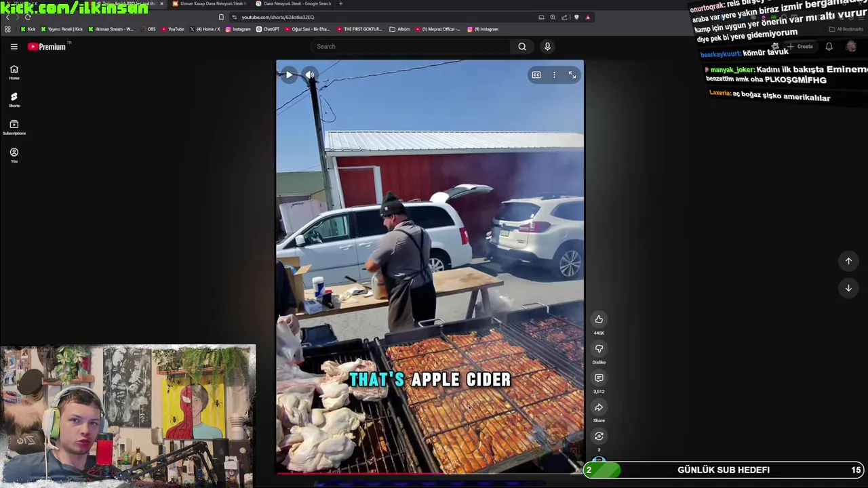Switch to Uzman Kasap Dana Newyork tab
Viewport: 868px width, 488px height.
[209, 3]
